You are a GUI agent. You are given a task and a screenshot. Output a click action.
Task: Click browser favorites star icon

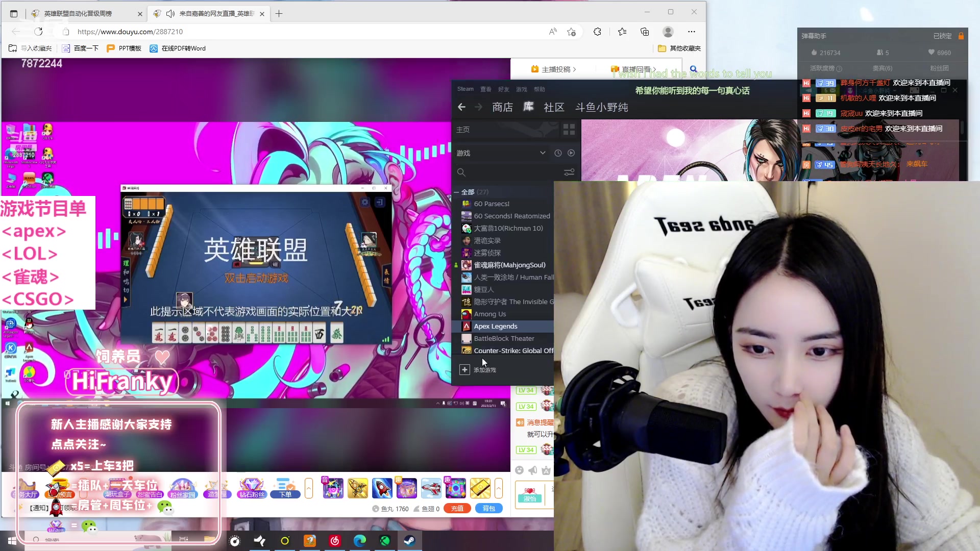tap(622, 32)
